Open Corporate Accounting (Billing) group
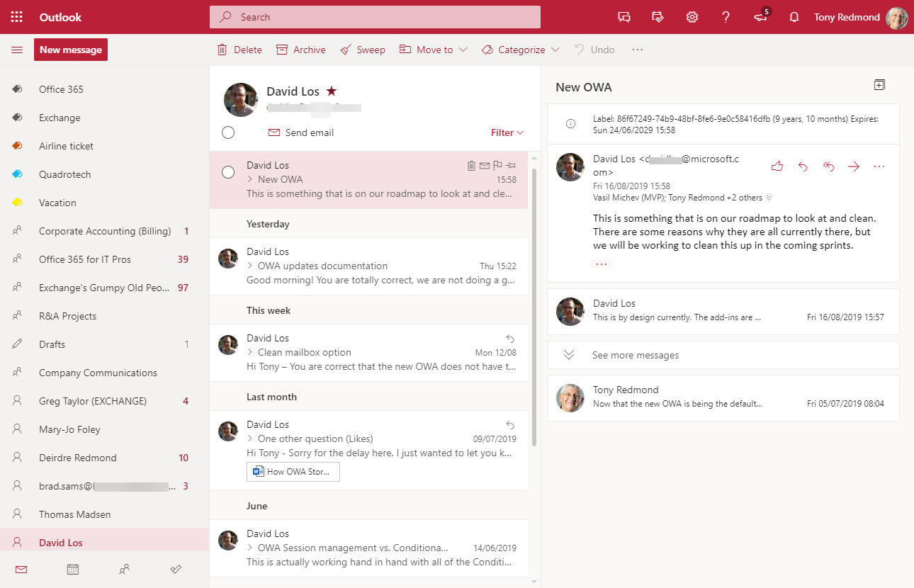The width and height of the screenshot is (914, 588). [105, 231]
